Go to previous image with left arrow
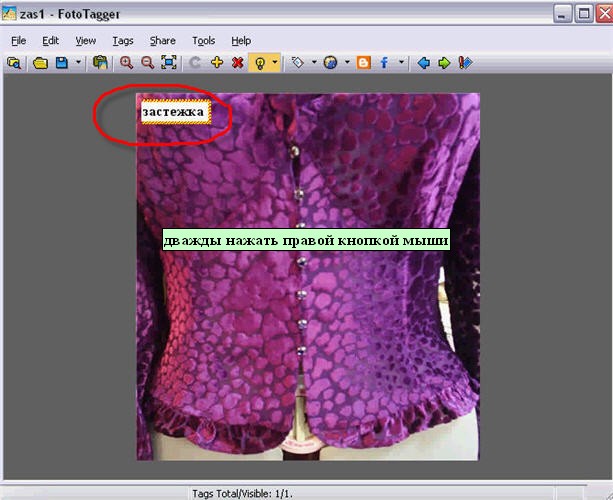The image size is (613, 500). tap(424, 63)
